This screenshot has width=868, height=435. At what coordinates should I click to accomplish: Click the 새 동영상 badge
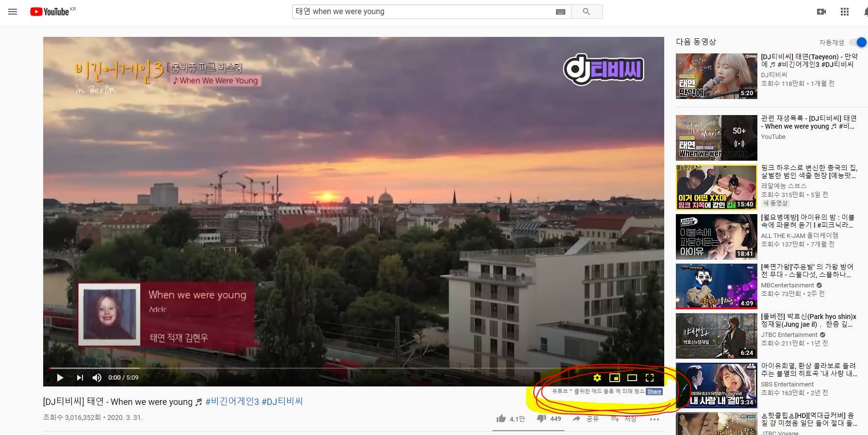coord(775,203)
